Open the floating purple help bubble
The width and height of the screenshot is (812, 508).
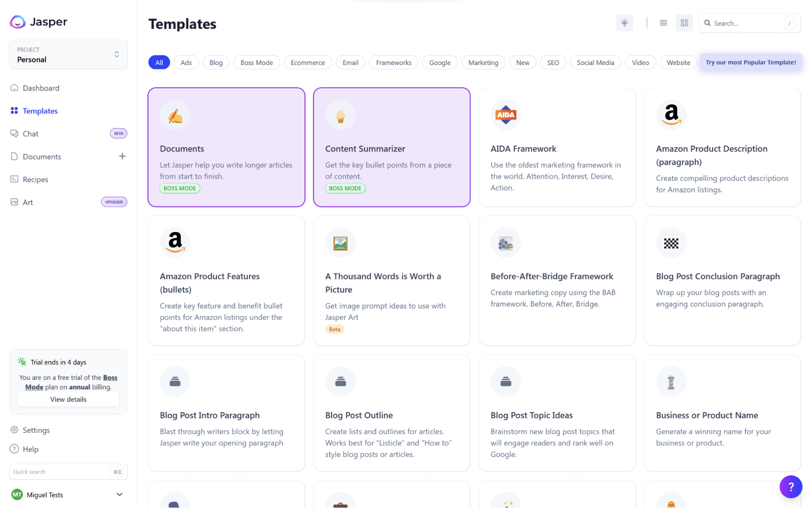790,486
